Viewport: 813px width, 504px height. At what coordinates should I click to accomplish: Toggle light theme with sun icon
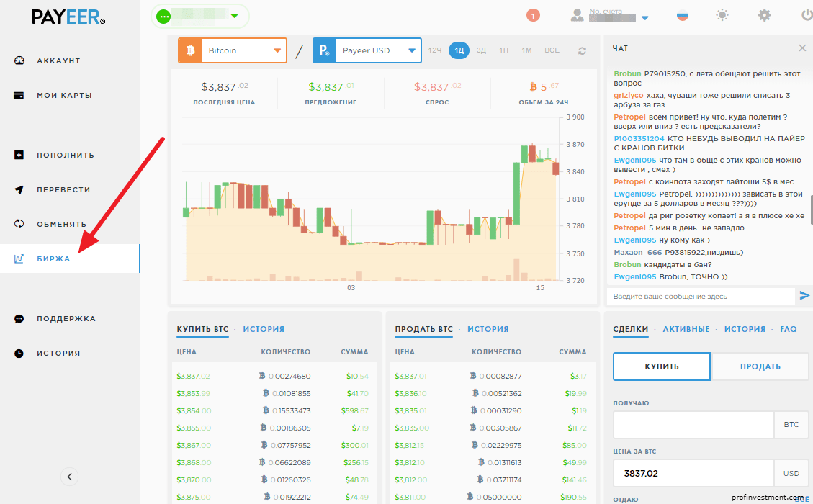[x=722, y=15]
